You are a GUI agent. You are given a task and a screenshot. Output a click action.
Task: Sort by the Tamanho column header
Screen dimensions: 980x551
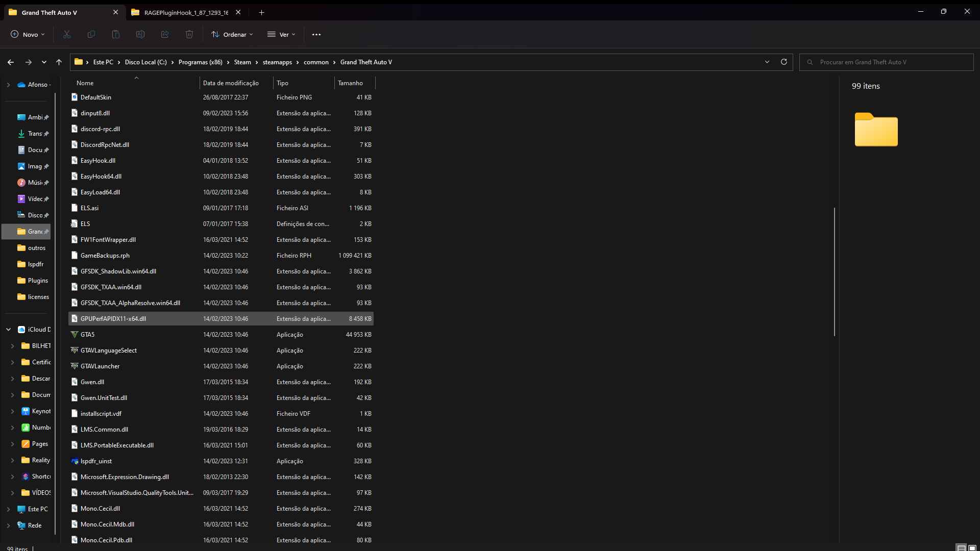click(351, 83)
